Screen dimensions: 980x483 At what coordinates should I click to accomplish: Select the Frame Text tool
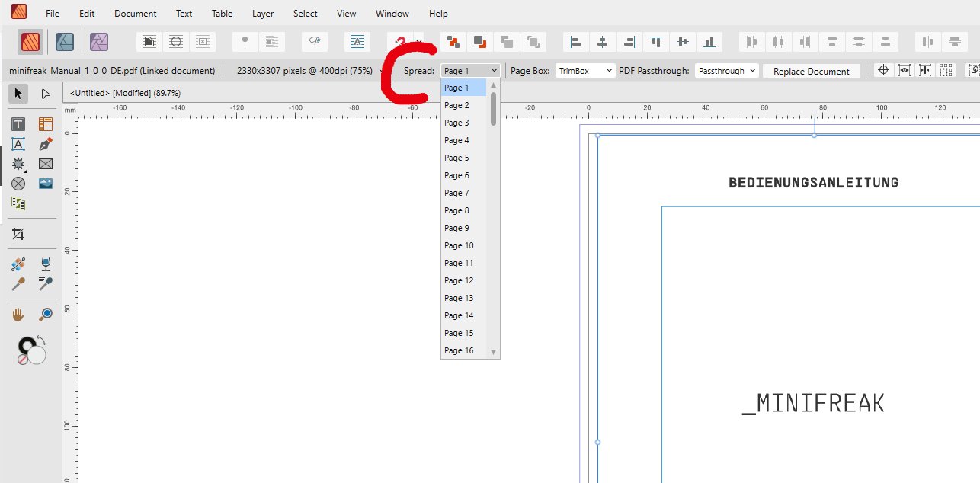tap(19, 124)
